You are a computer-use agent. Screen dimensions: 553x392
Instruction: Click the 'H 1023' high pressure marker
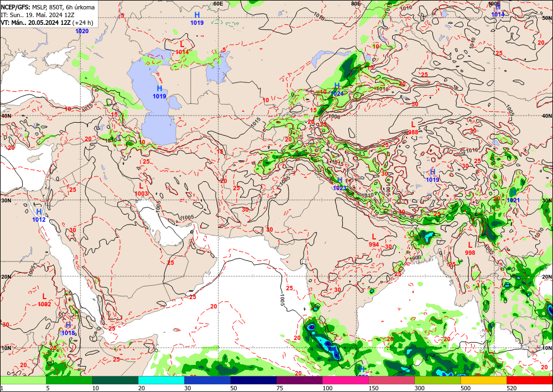click(x=340, y=184)
